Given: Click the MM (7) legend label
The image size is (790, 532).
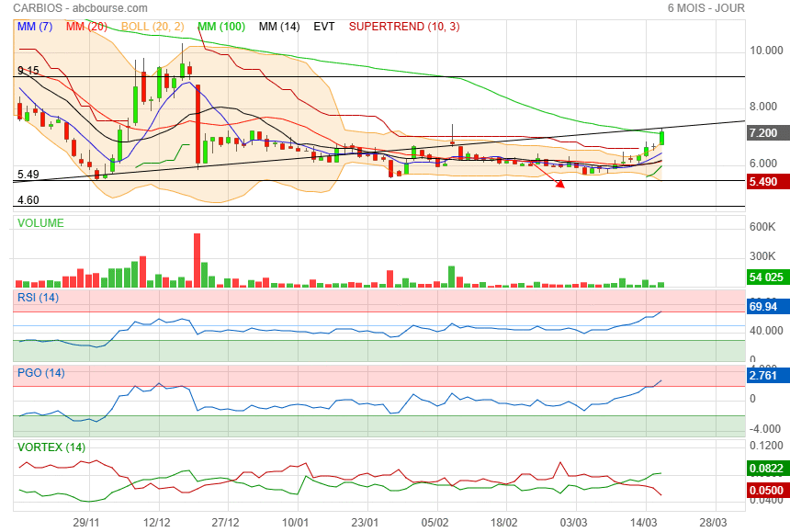Looking at the screenshot, I should tap(35, 27).
